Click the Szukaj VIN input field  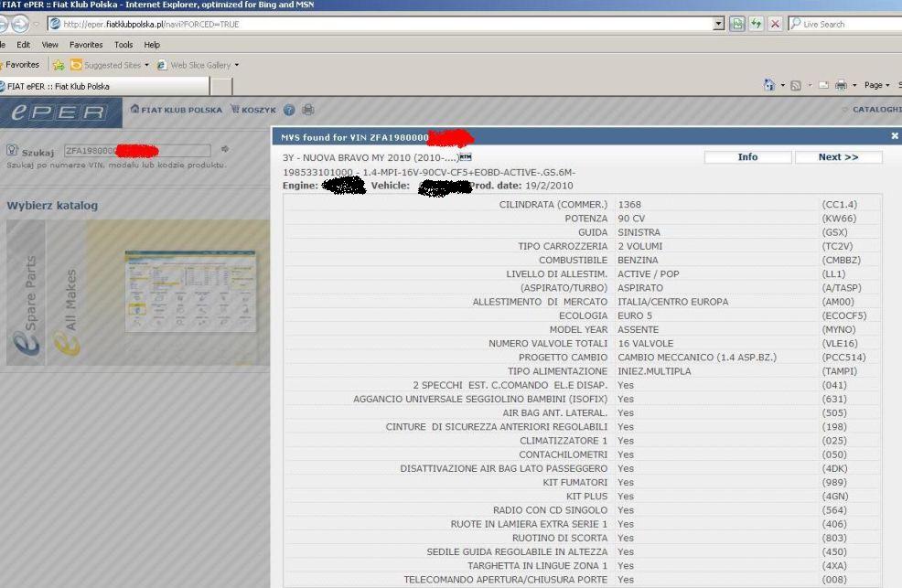click(x=137, y=150)
